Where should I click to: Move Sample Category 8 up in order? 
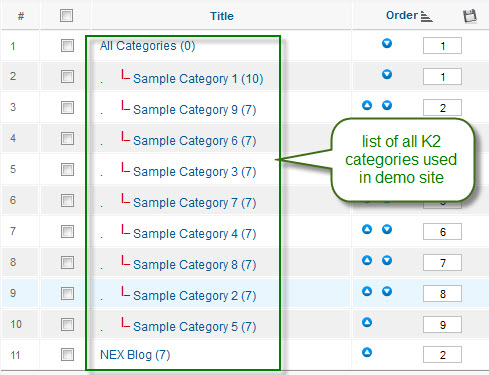pyautogui.click(x=367, y=260)
